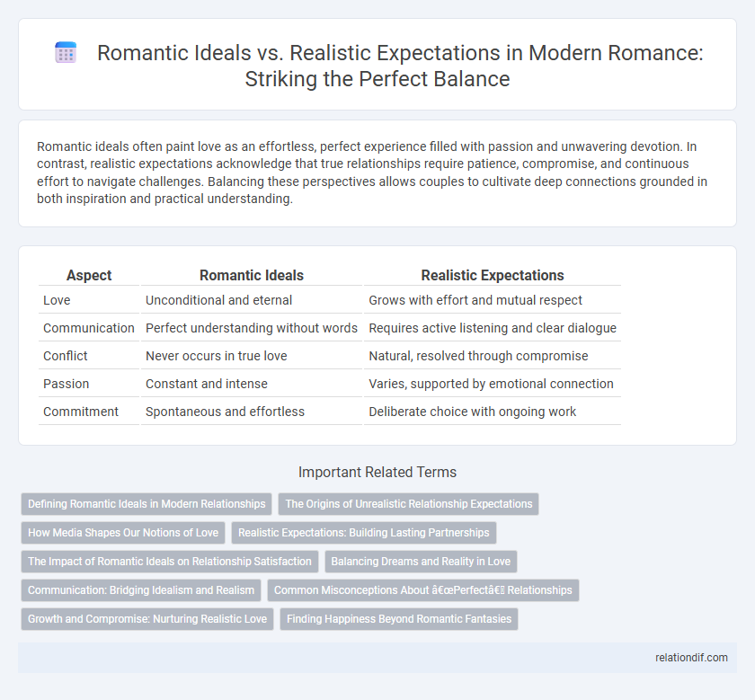Select the 'Commitment' row label
This screenshot has width=755, height=700.
(x=81, y=412)
